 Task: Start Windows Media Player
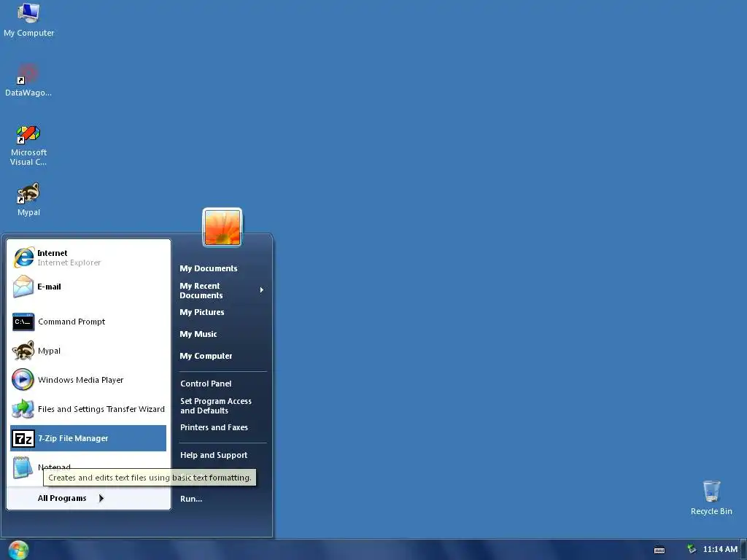(x=88, y=380)
